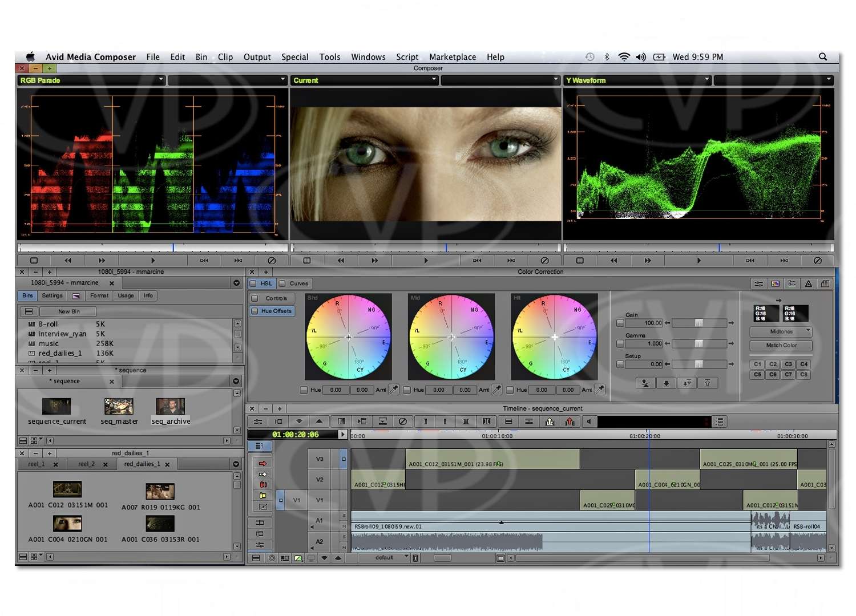The width and height of the screenshot is (856, 616).
Task: Fast forward in the Y Waveform monitor
Action: click(x=648, y=261)
